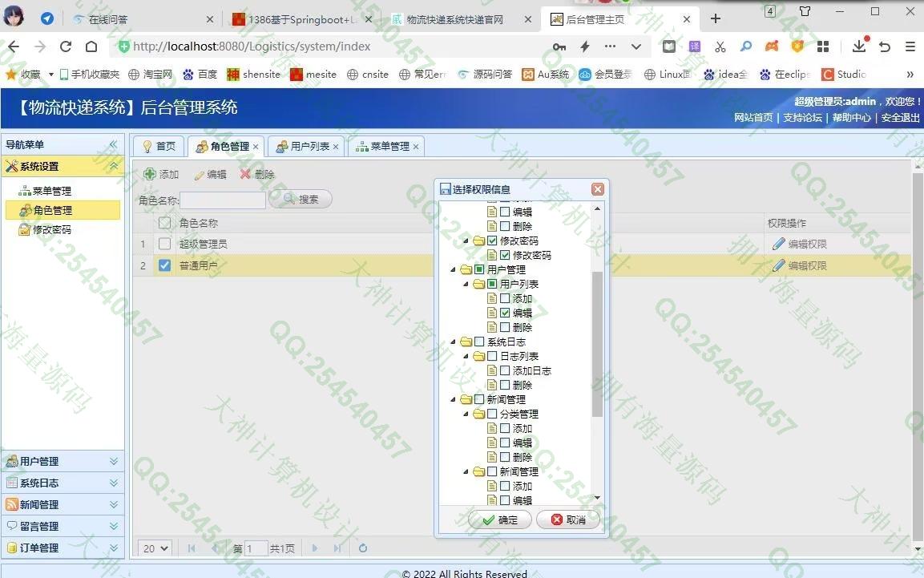Click down arrow of permission dialog scrollbar
The height and width of the screenshot is (578, 924).
[598, 499]
